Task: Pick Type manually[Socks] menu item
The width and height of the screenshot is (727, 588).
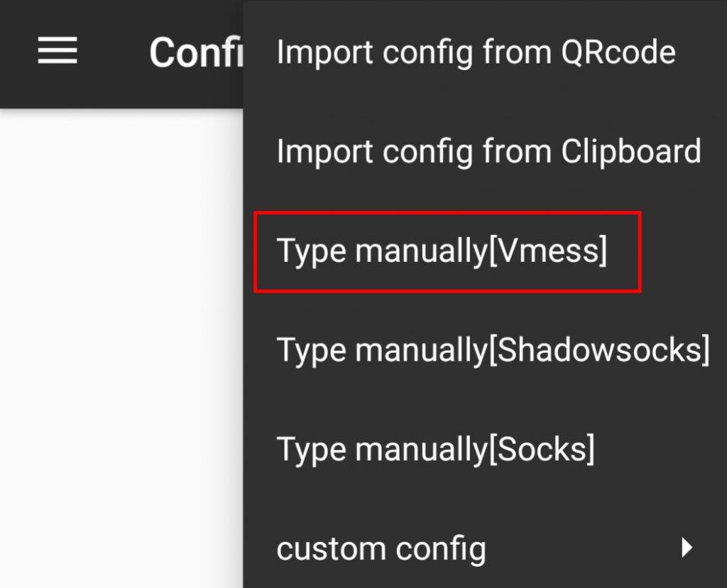Action: pyautogui.click(x=435, y=450)
